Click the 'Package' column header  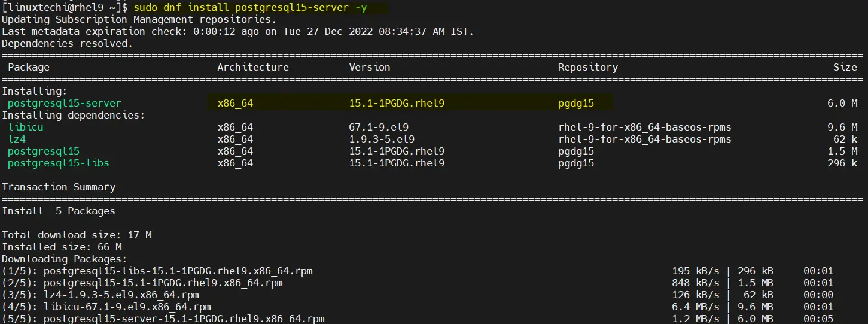pos(29,67)
